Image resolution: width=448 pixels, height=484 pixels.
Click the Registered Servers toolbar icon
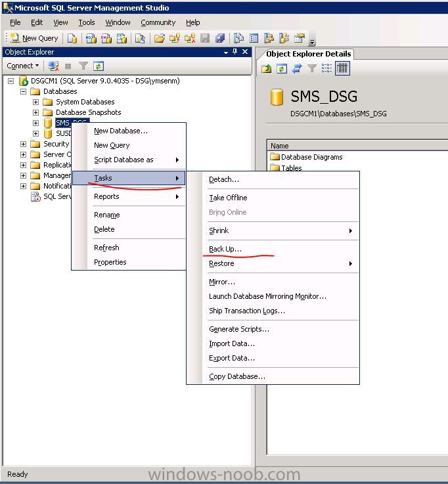[x=238, y=38]
